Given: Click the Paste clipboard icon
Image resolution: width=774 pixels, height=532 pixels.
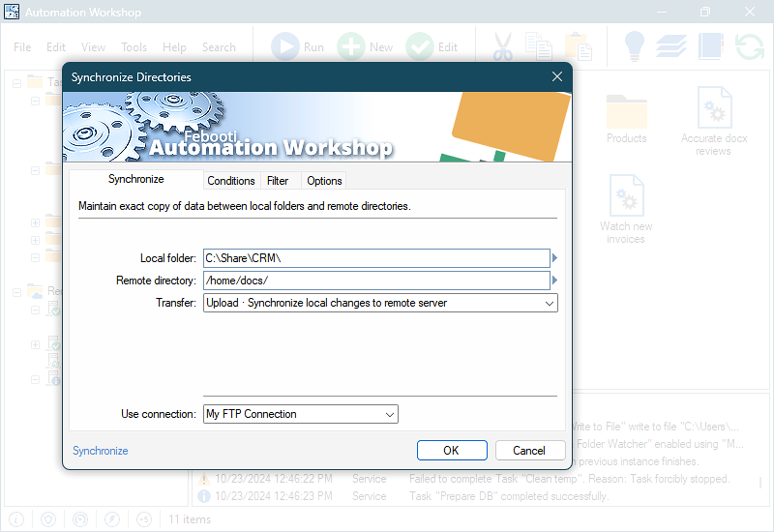Looking at the screenshot, I should 578,46.
